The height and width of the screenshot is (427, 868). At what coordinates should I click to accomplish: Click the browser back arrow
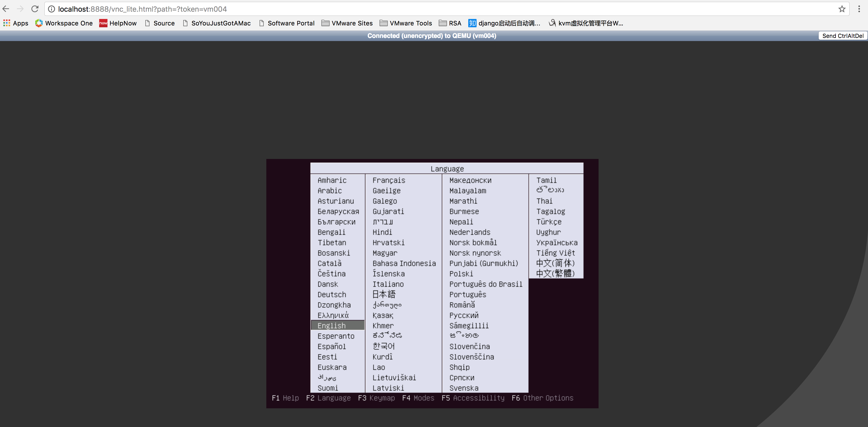tap(6, 9)
